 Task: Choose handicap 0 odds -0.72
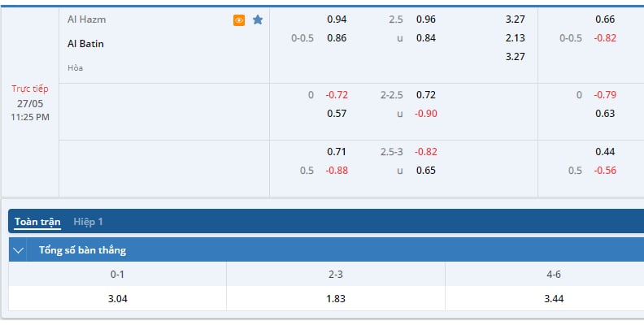pos(337,95)
